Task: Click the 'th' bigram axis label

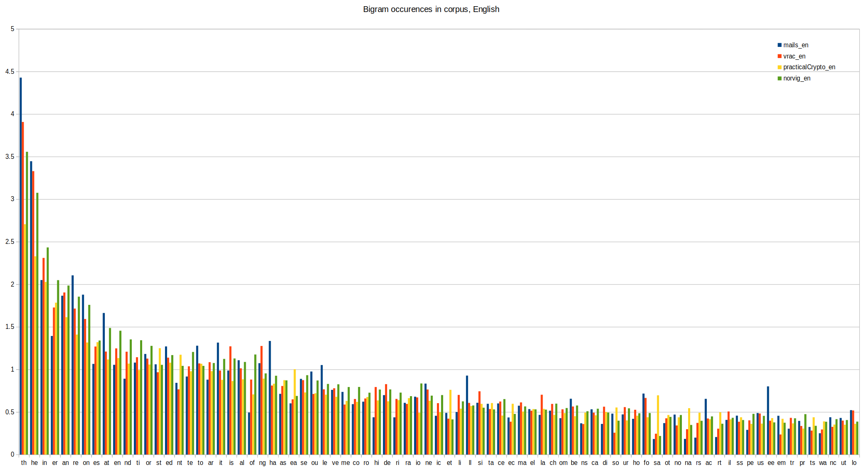Action: click(23, 463)
